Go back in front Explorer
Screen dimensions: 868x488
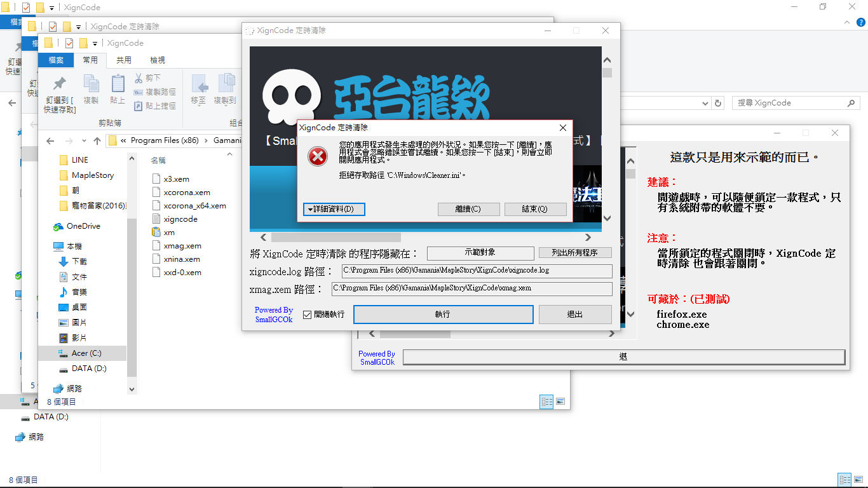coord(51,140)
